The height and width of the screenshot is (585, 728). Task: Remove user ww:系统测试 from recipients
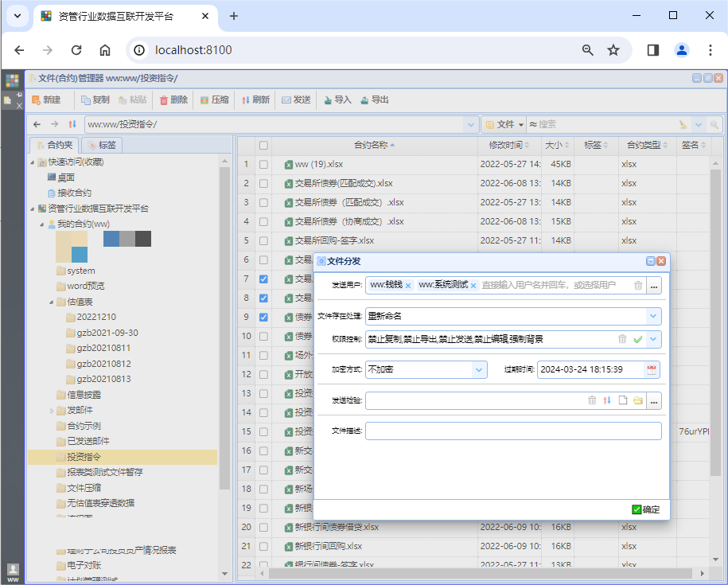pyautogui.click(x=473, y=286)
